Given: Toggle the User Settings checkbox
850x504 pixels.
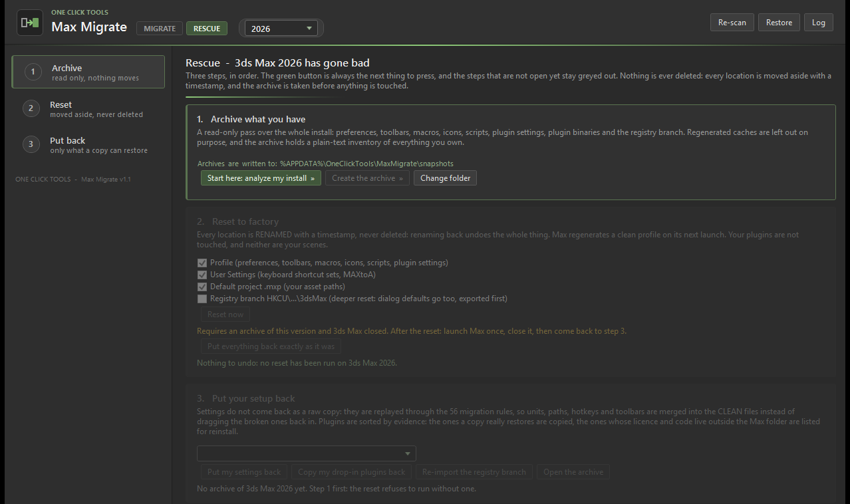Looking at the screenshot, I should point(202,275).
